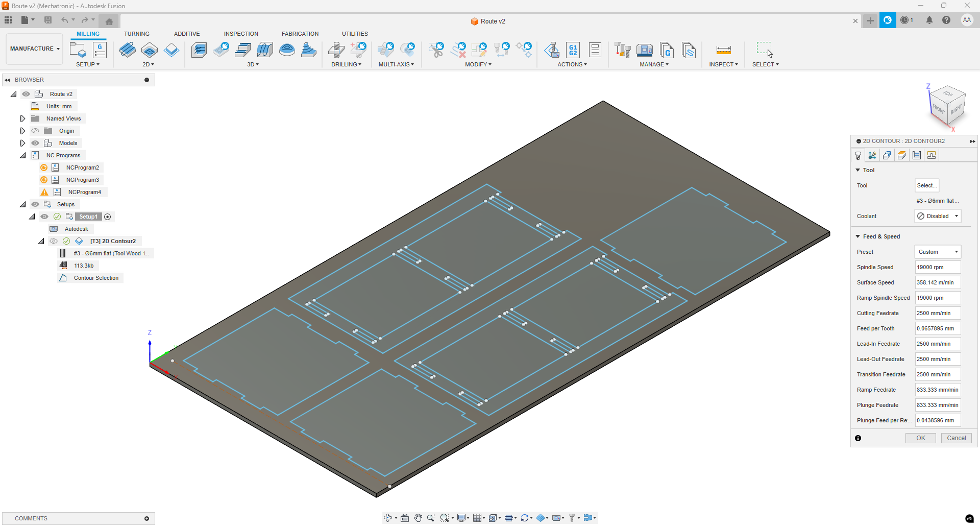Click the tool Select... button

point(927,185)
